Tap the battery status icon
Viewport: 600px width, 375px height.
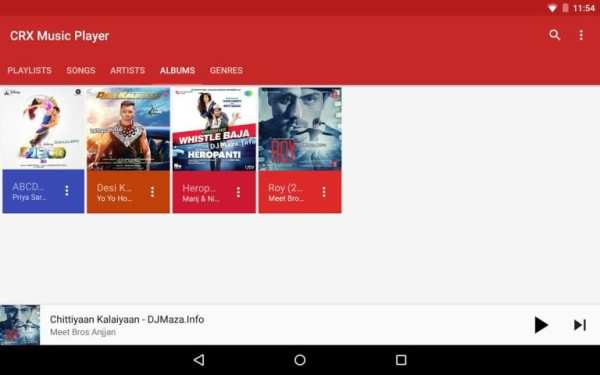point(565,8)
